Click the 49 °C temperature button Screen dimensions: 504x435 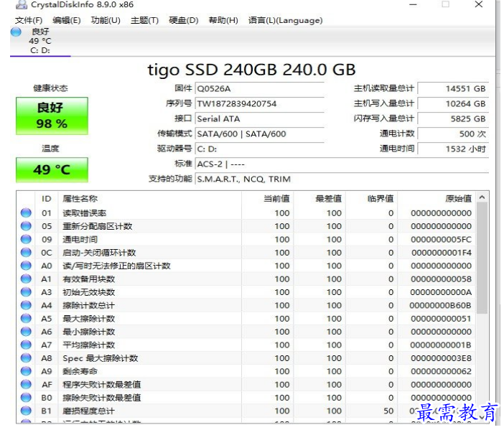point(52,169)
